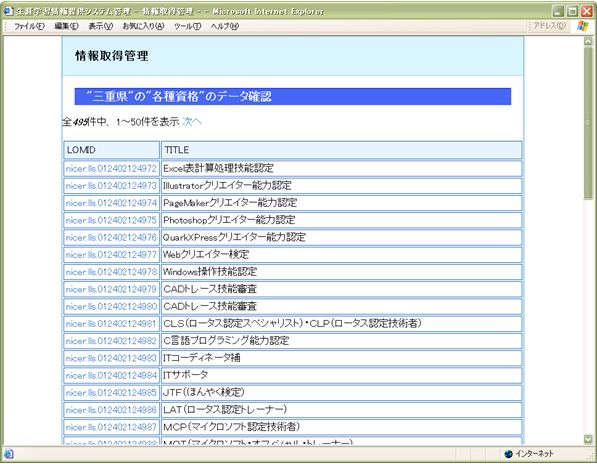597x464 pixels.
Task: Open the ファイル(F) menu
Action: point(29,26)
